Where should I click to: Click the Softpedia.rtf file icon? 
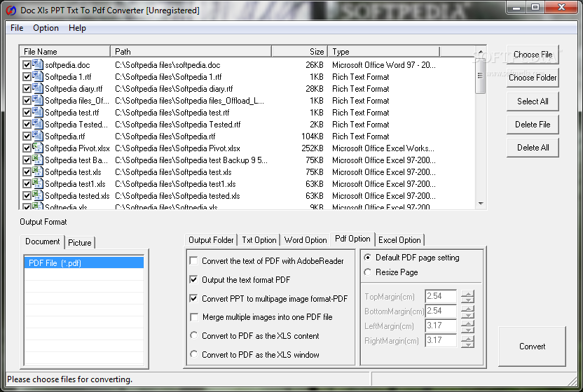pos(38,136)
